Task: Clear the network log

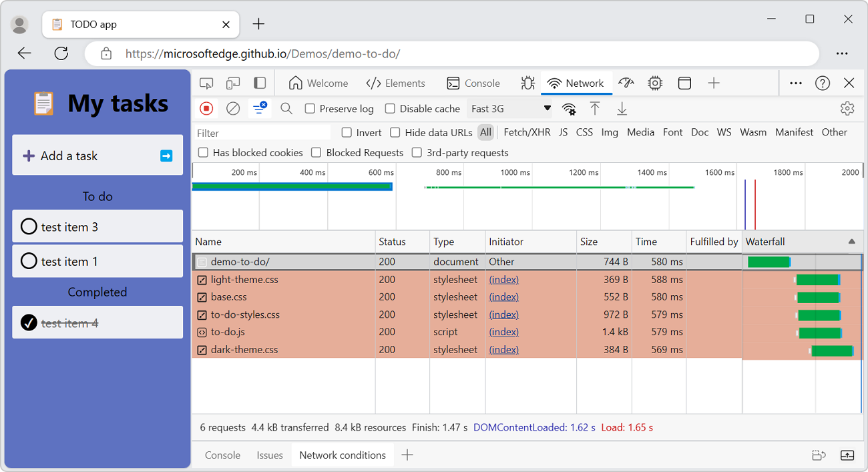Action: point(233,108)
